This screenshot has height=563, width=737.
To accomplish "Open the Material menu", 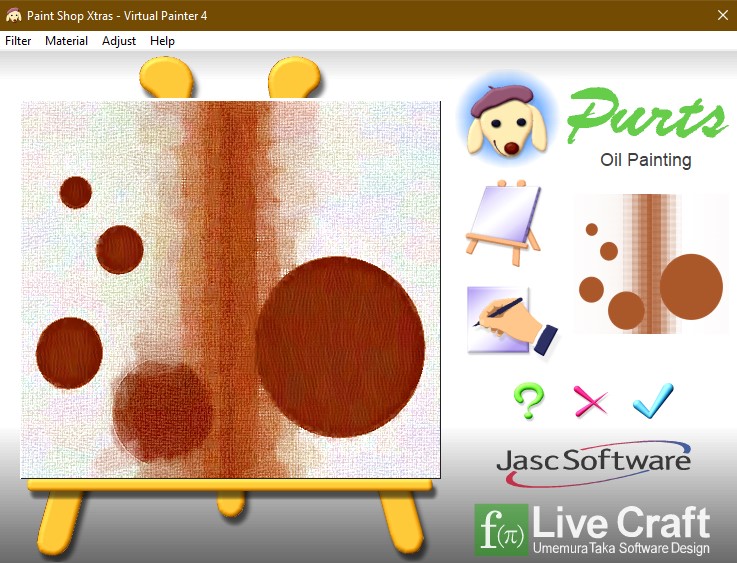I will click(x=66, y=41).
